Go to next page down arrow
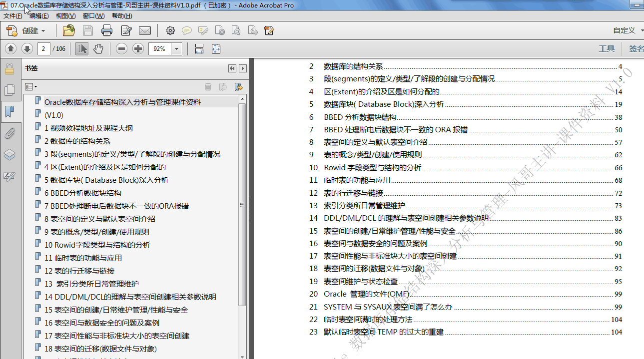Viewport: 644px width, 359px height. click(x=27, y=48)
